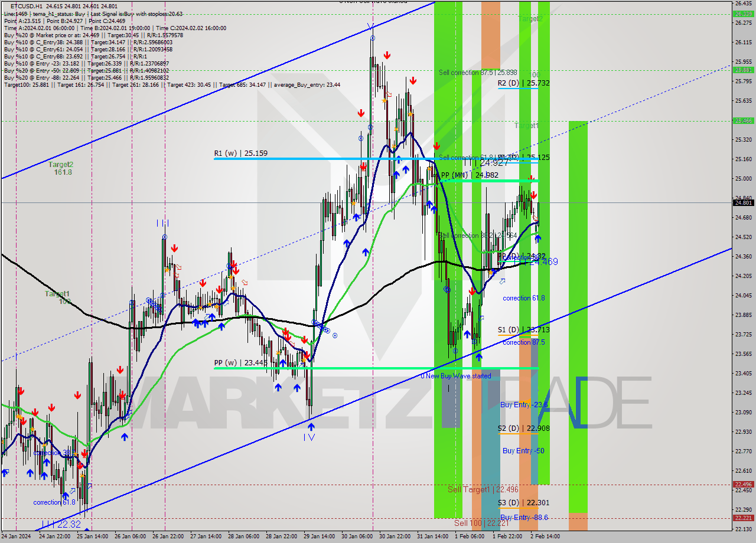Click the 'Buy Entry -23.6' label
This screenshot has height=543, width=756.
click(x=524, y=405)
